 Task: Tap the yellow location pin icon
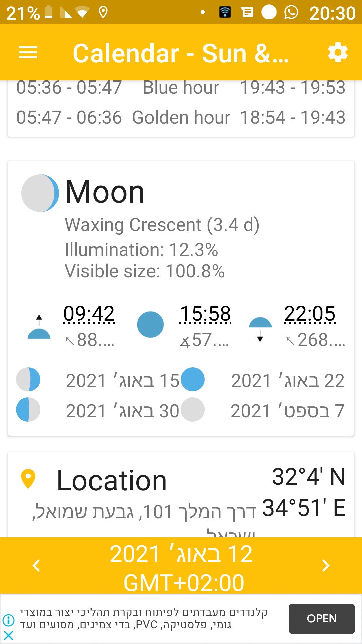[28, 479]
